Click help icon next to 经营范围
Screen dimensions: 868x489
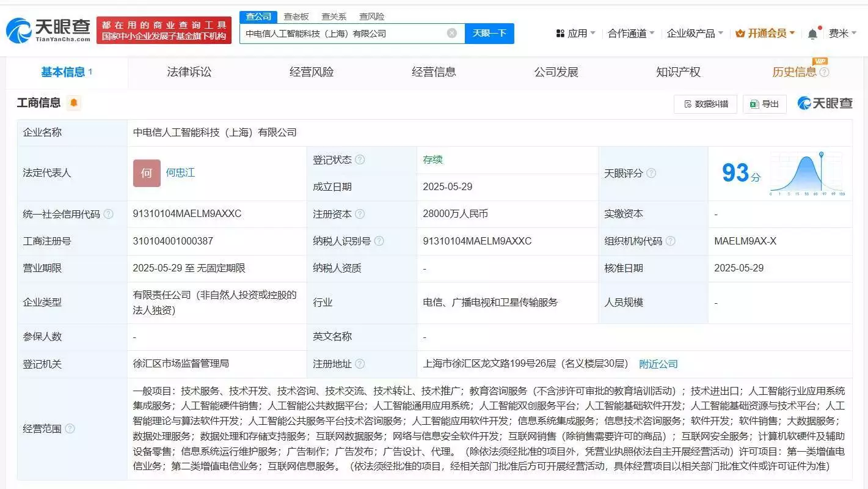[x=70, y=428]
